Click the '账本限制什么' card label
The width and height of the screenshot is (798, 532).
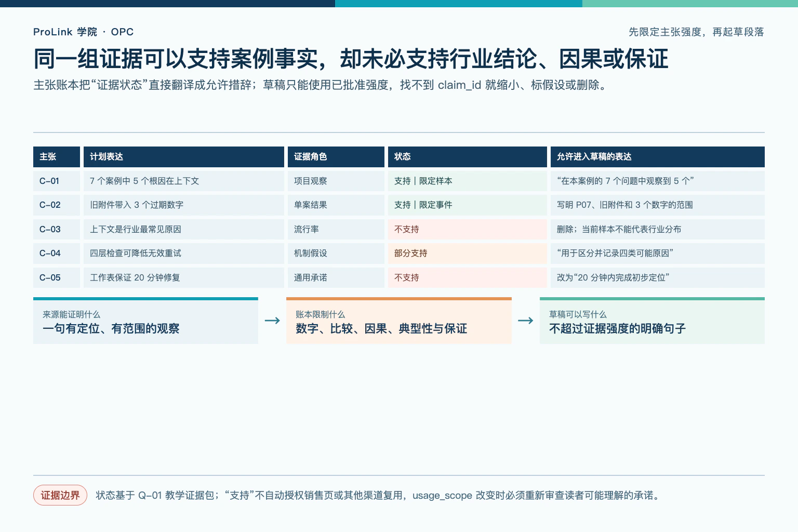pos(320,314)
